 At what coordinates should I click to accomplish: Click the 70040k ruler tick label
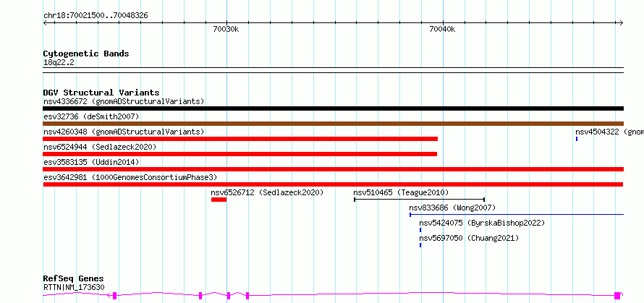coord(442,29)
